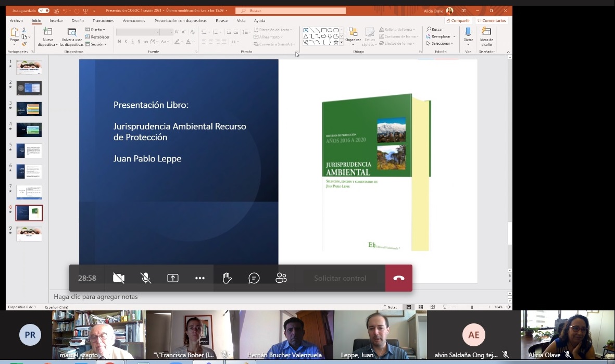
Task: Click the Compartir button
Action: click(x=459, y=21)
